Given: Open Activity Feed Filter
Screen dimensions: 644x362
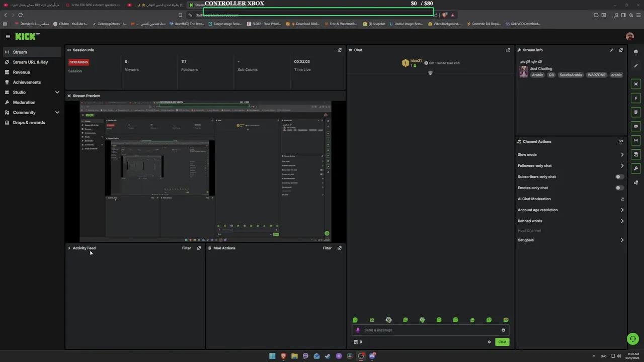Looking at the screenshot, I should point(186,248).
